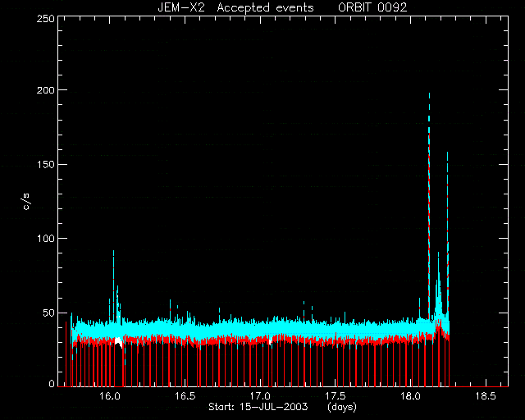Click the '(days)' unit label
The image size is (525, 420).
(342, 407)
